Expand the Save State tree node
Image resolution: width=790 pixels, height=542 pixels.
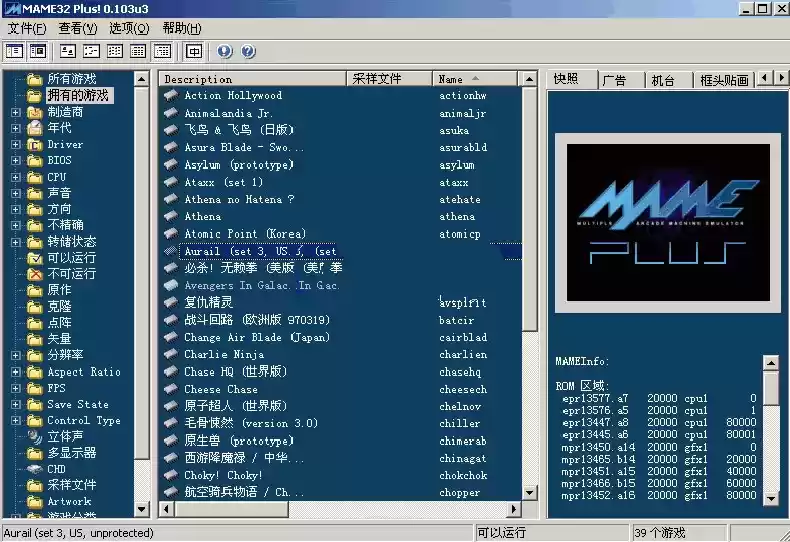[x=16, y=404]
